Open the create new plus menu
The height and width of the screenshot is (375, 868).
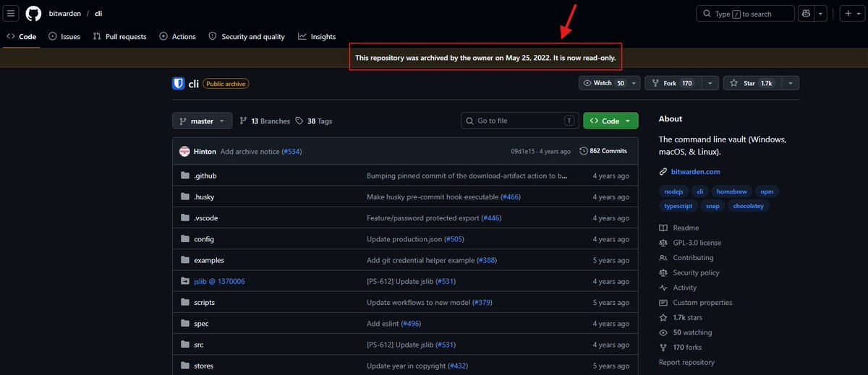click(852, 14)
